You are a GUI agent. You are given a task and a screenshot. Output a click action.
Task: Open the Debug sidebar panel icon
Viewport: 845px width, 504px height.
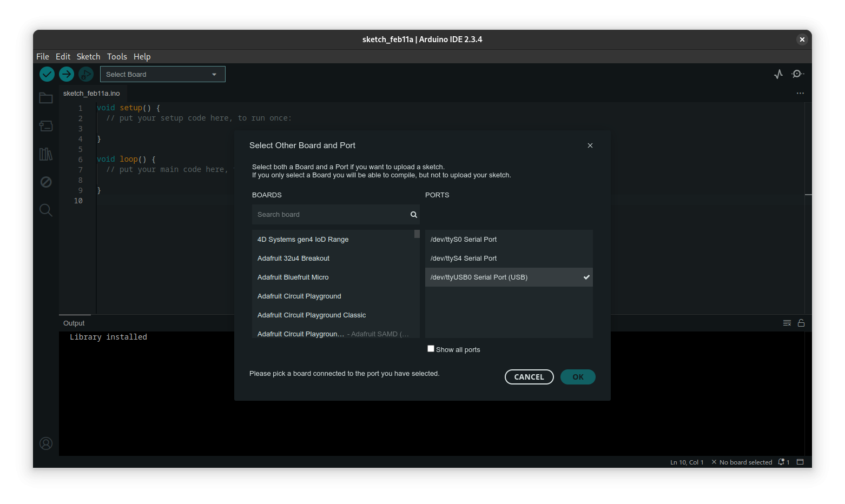point(46,182)
